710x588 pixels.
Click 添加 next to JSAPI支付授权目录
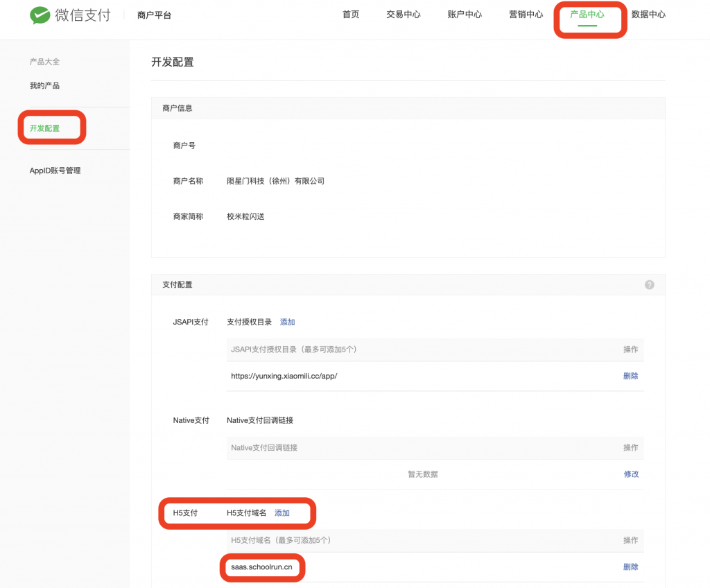click(288, 322)
